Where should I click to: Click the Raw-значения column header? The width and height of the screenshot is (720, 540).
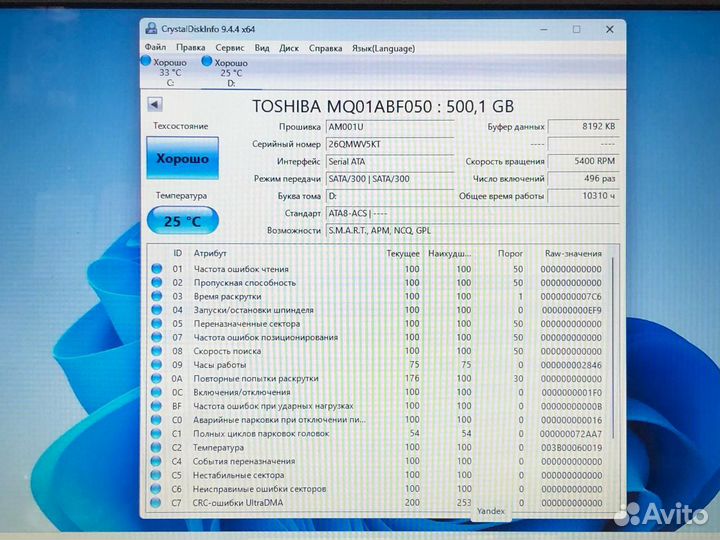tap(573, 253)
